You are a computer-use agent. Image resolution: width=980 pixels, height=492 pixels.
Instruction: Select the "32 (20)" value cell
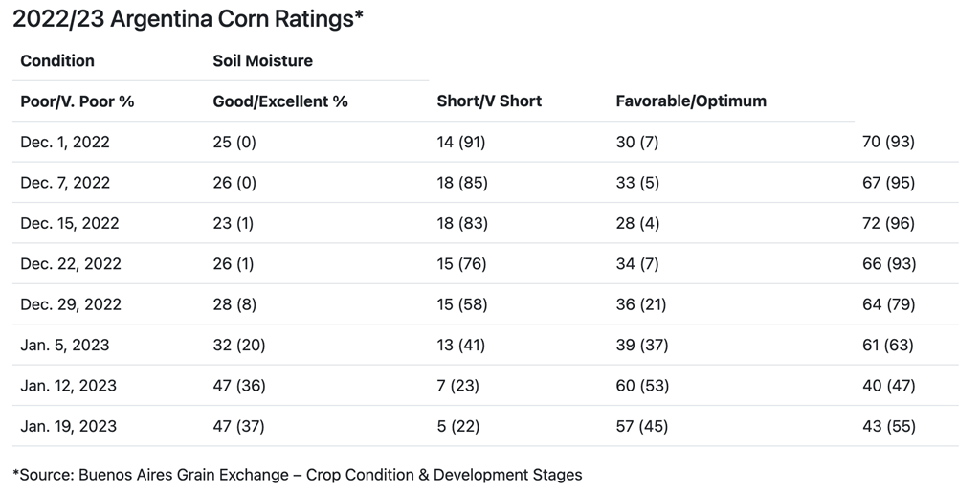coord(239,345)
